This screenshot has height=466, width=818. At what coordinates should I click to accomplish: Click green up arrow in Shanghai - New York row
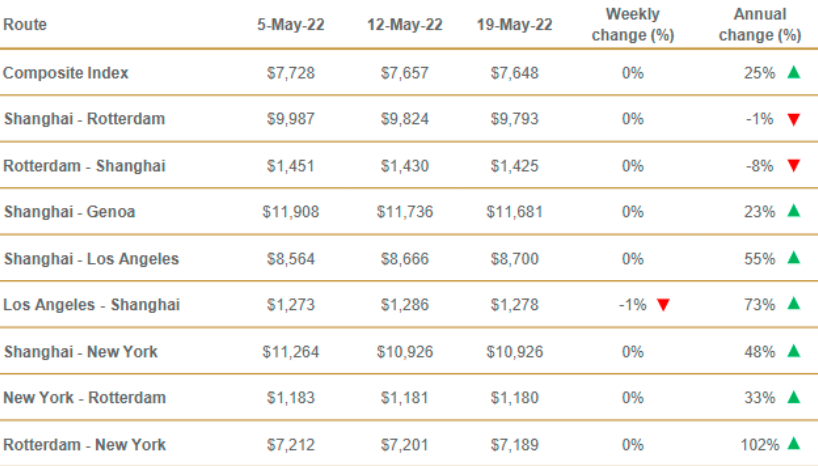[x=793, y=351]
